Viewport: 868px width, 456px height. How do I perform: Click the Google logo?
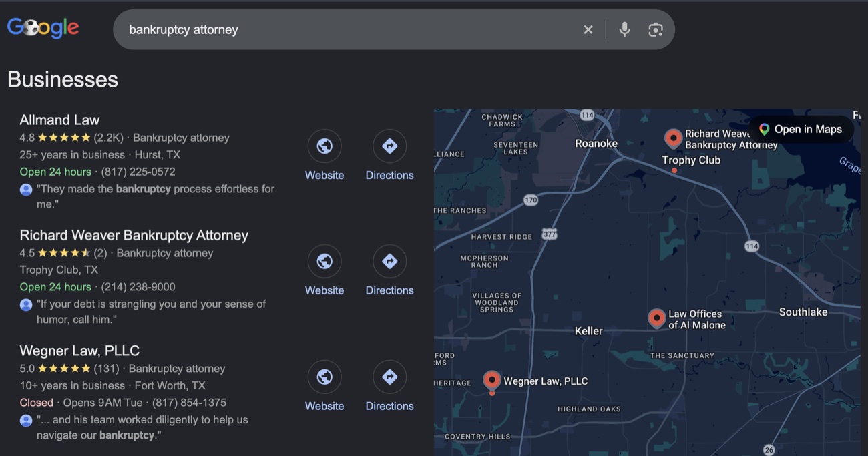43,28
